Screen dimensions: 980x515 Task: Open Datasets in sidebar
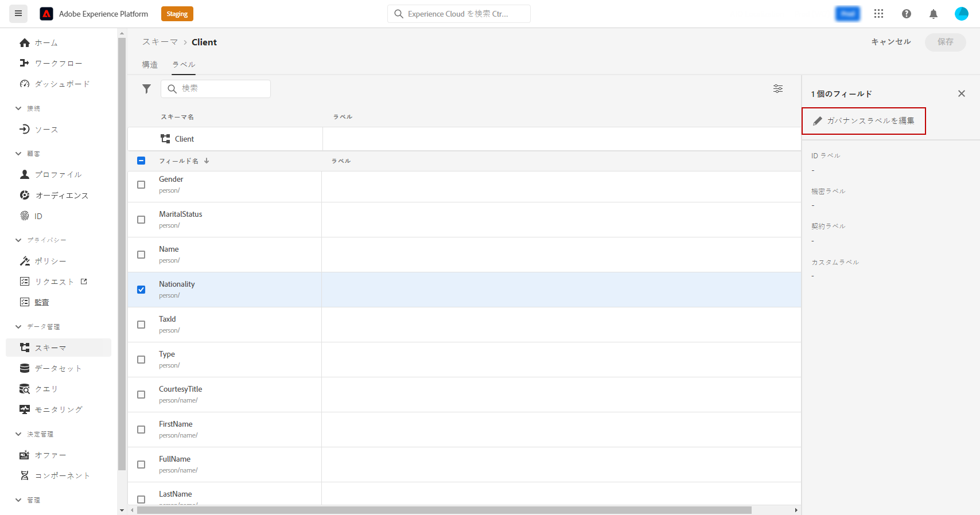(50, 368)
